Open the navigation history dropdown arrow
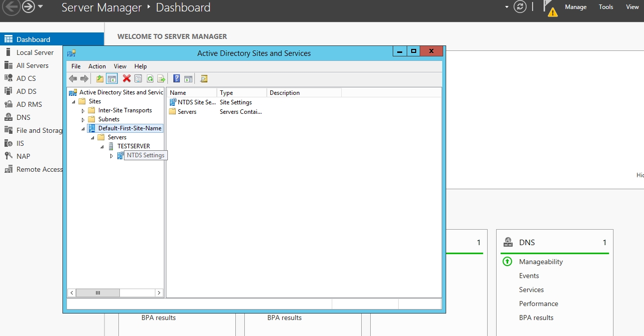Image resolution: width=644 pixels, height=336 pixels. pyautogui.click(x=40, y=7)
